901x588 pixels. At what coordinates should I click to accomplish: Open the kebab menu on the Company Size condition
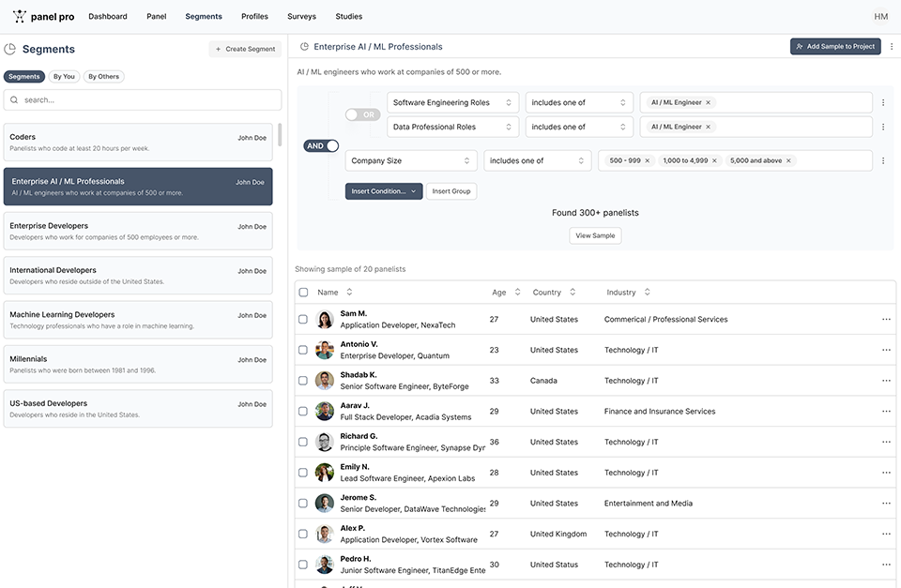[x=882, y=159]
